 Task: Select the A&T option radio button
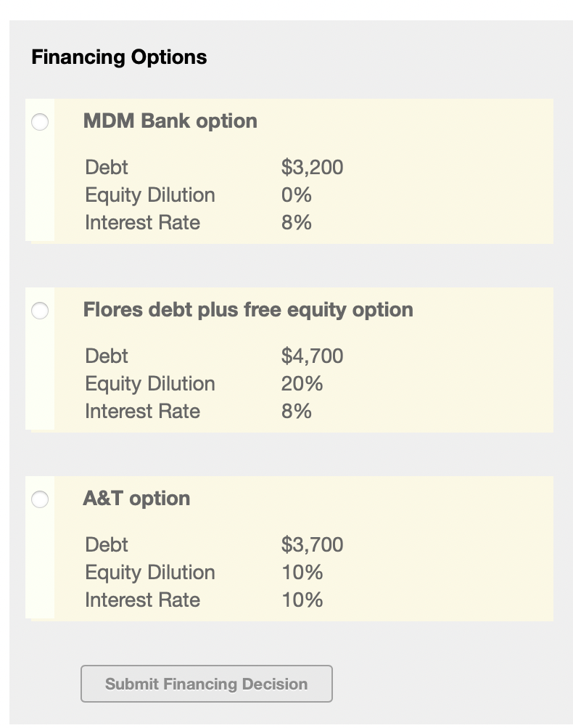40,499
